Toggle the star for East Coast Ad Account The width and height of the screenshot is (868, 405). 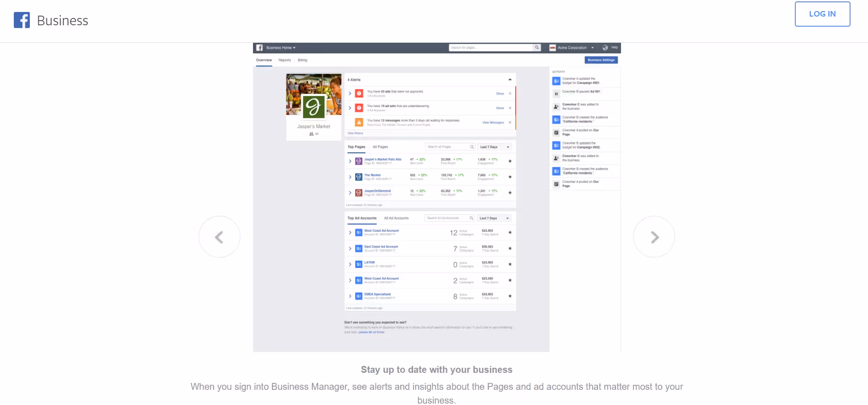pyautogui.click(x=510, y=248)
